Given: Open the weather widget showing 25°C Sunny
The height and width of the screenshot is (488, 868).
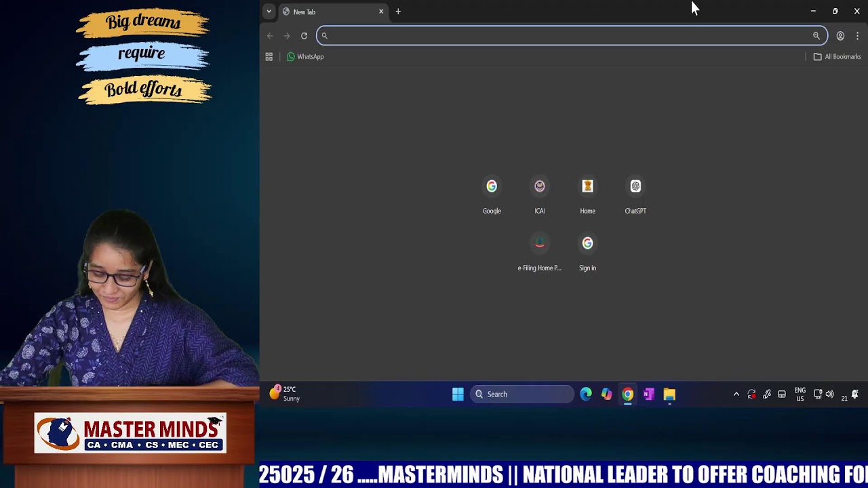Looking at the screenshot, I should tap(285, 394).
